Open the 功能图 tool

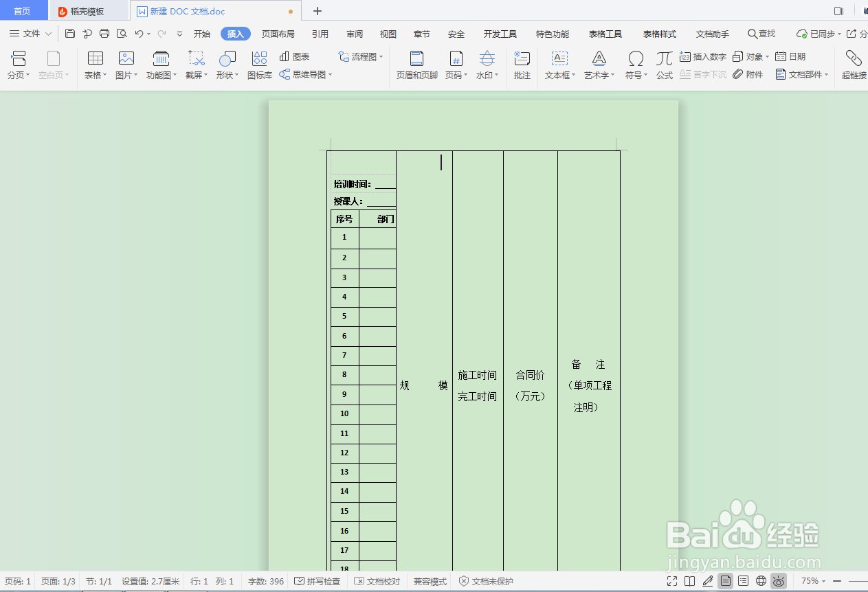click(162, 65)
